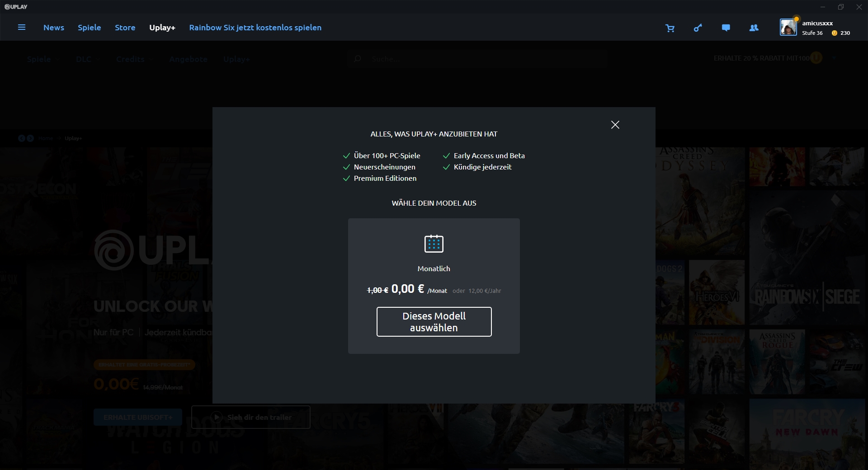
Task: Switch to the Spiele tab
Action: [x=90, y=28]
